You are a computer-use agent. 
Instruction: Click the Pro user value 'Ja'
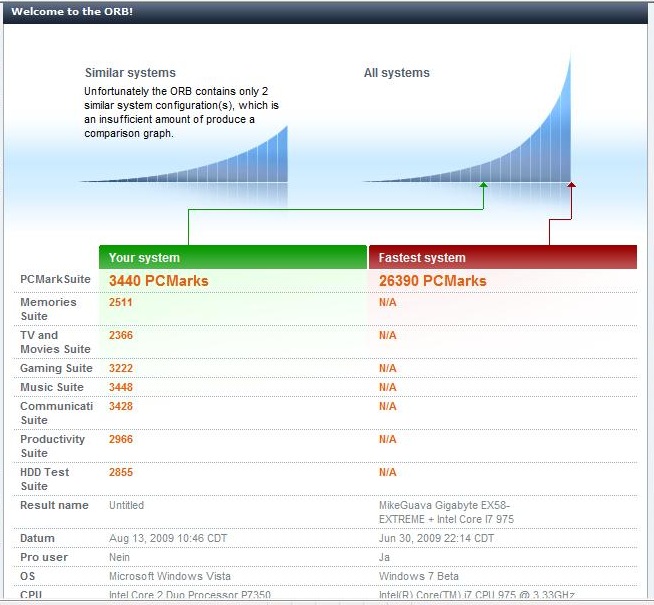[384, 557]
